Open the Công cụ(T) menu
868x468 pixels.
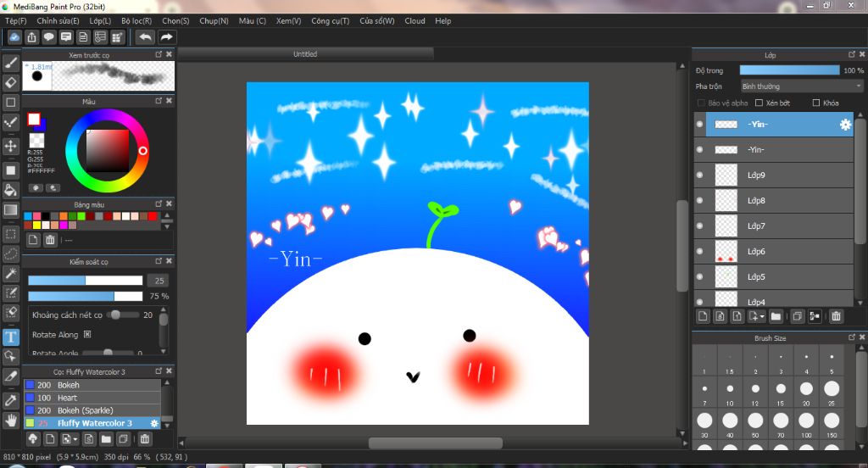coord(330,21)
